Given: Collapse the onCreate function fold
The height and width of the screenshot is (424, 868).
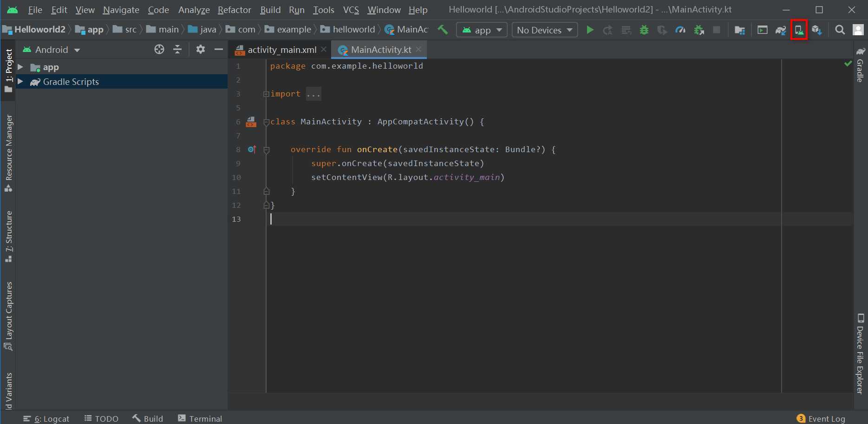Looking at the screenshot, I should [x=266, y=150].
